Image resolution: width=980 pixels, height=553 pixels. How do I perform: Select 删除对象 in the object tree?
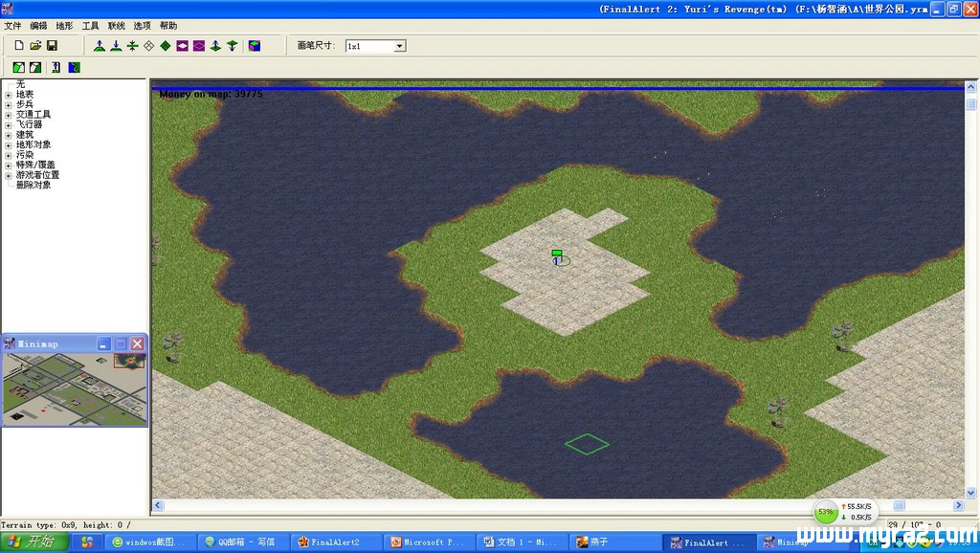coord(33,185)
